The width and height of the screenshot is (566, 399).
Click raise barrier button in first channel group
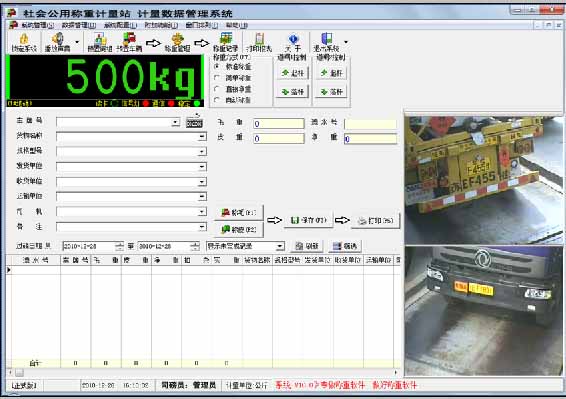[x=293, y=73]
